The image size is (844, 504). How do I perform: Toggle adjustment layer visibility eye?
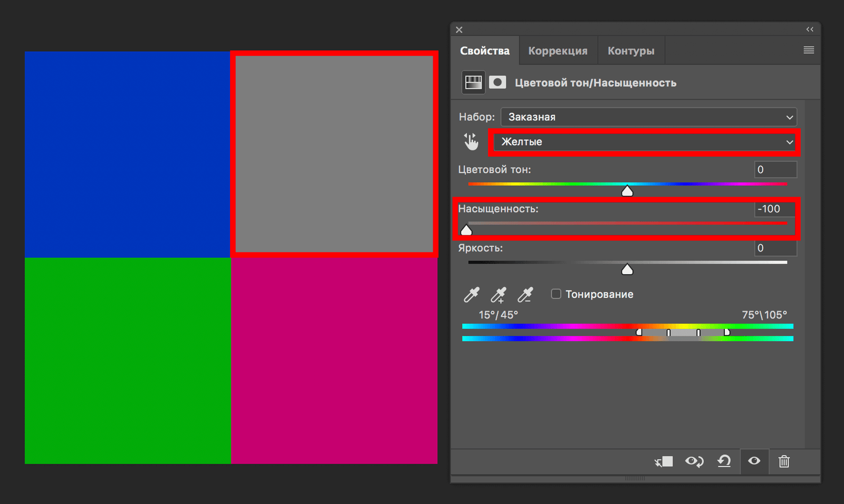754,461
